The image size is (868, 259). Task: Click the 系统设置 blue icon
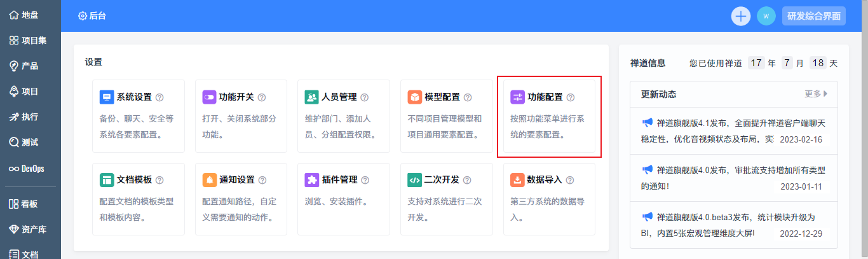(x=107, y=97)
